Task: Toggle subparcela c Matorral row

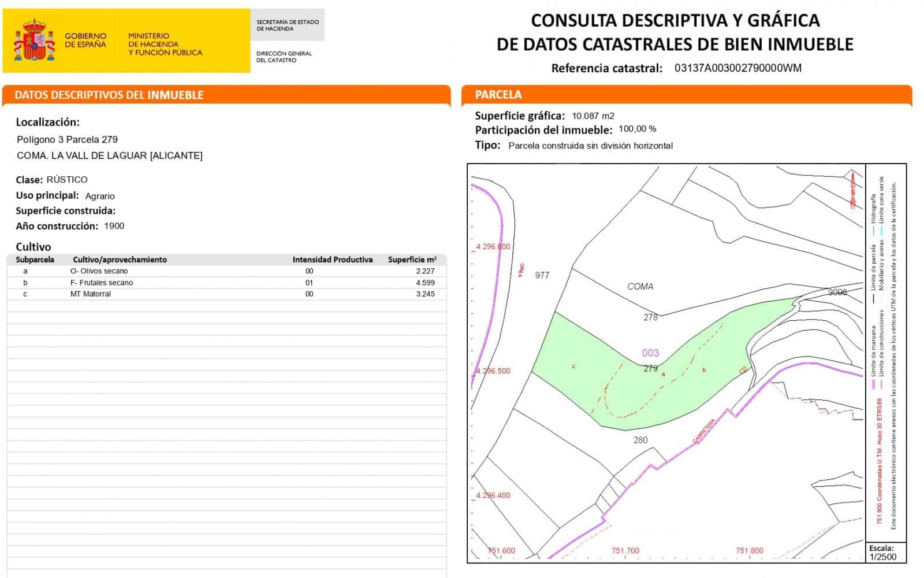Action: 231,293
